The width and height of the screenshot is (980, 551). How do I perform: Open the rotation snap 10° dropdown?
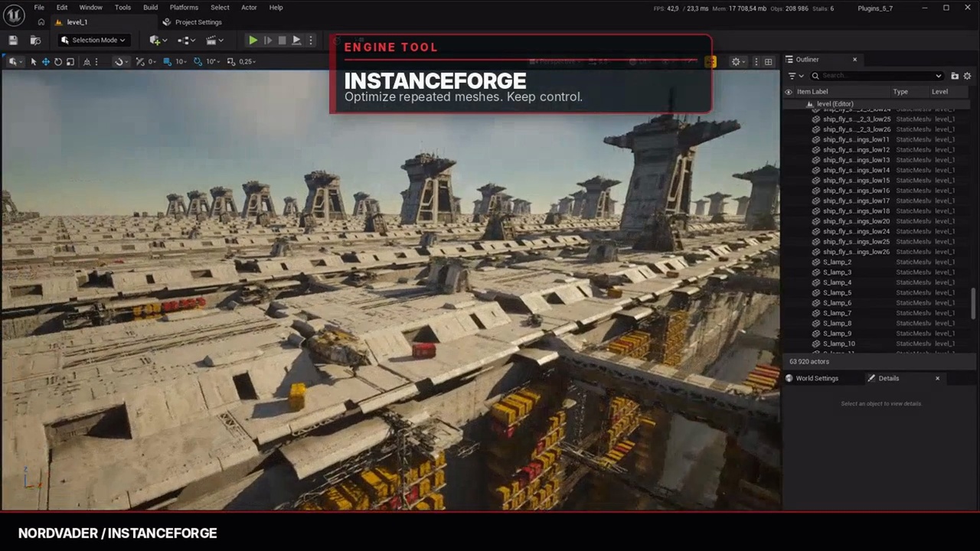pyautogui.click(x=213, y=62)
